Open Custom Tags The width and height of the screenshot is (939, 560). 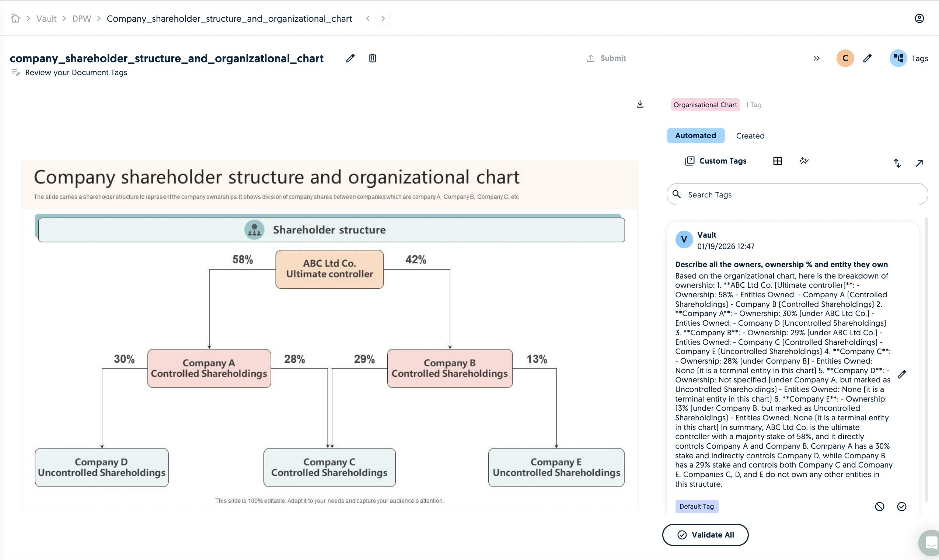716,161
